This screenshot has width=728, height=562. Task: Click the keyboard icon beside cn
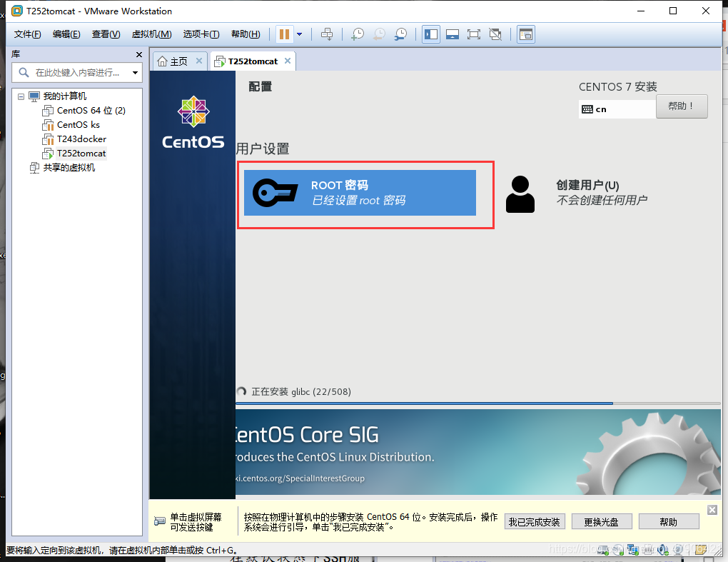(587, 109)
